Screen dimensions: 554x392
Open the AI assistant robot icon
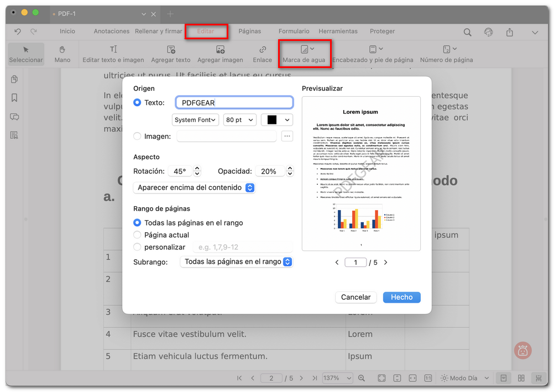pos(523,351)
